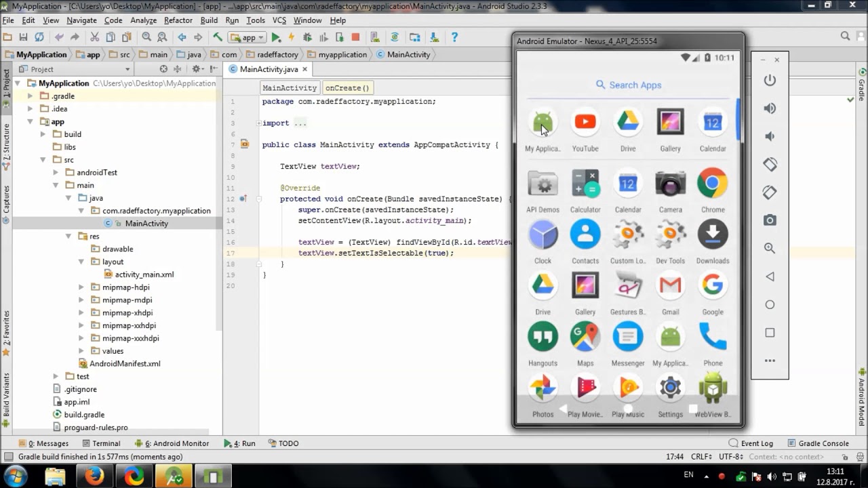The width and height of the screenshot is (868, 488).
Task: Click the Cut scissors toolbar icon
Action: coord(94,37)
